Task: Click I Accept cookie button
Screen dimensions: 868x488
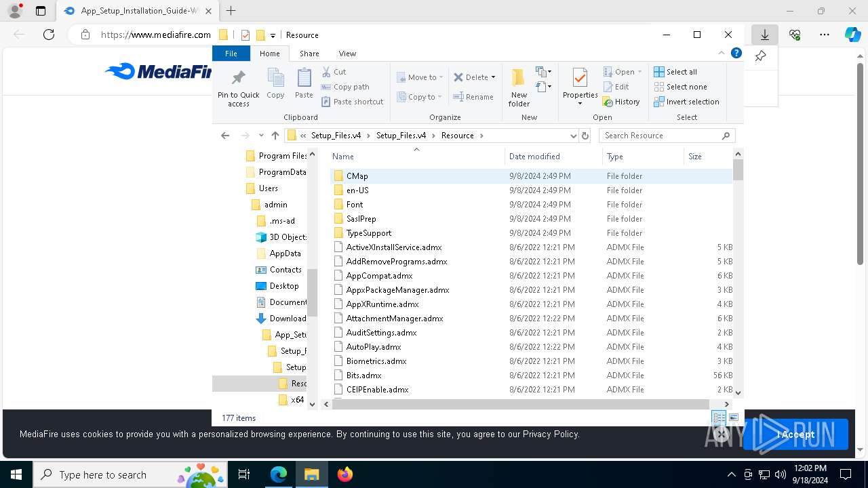Action: 796,434
